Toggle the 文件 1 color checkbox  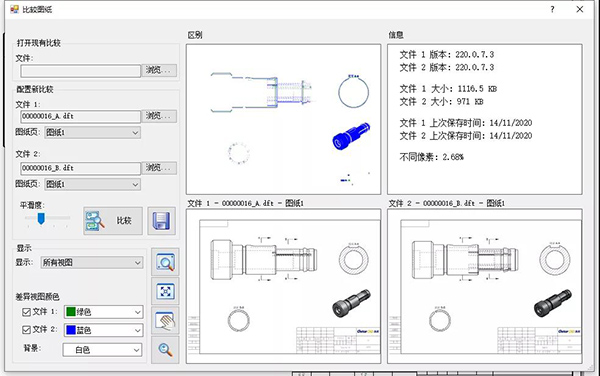[x=26, y=312]
